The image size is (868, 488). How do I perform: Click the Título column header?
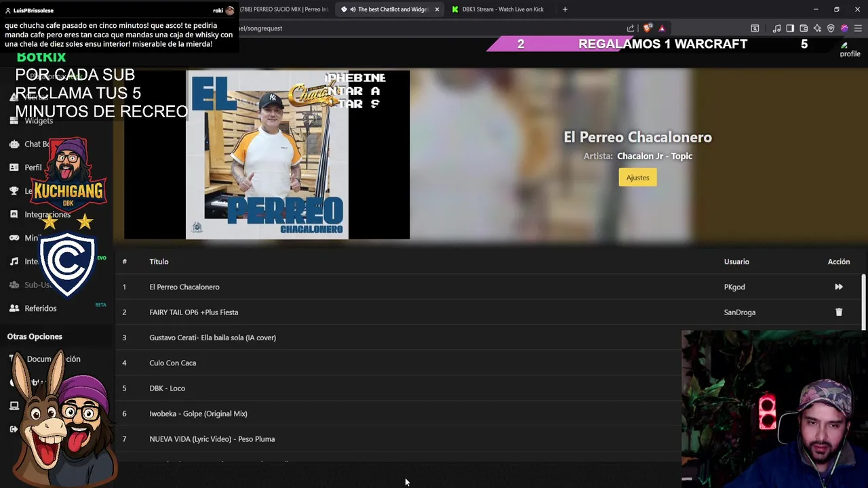point(159,262)
